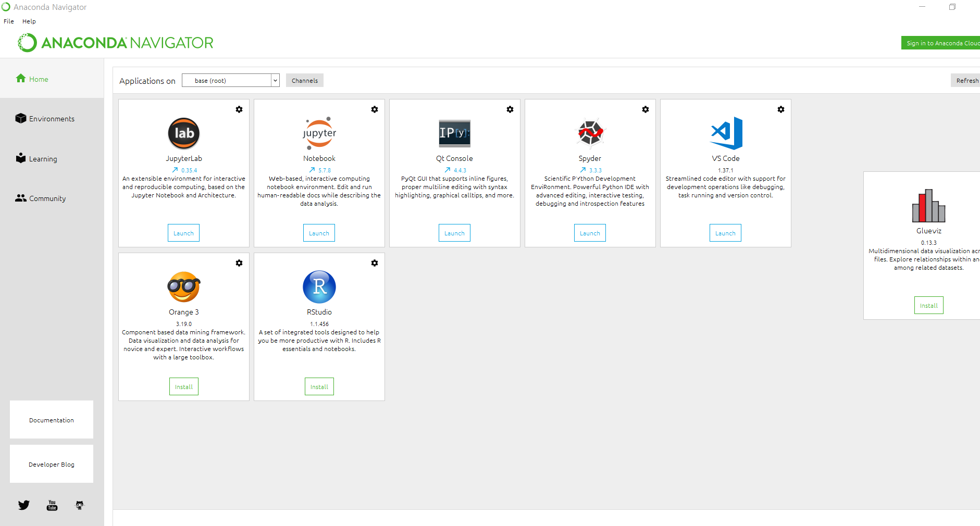The height and width of the screenshot is (526, 980).
Task: Click the Orange 3 version 3.19.0 text
Action: click(184, 324)
